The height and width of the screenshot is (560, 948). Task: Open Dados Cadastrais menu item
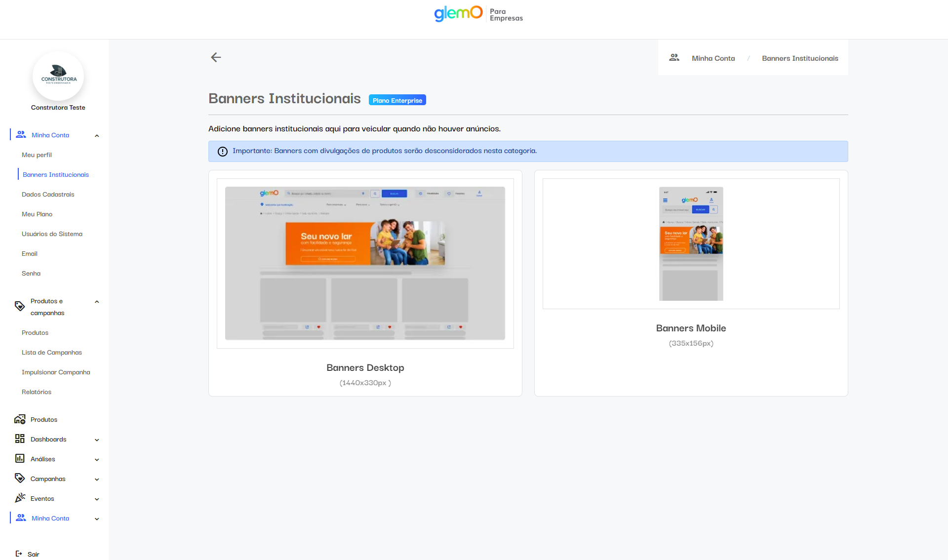click(48, 195)
